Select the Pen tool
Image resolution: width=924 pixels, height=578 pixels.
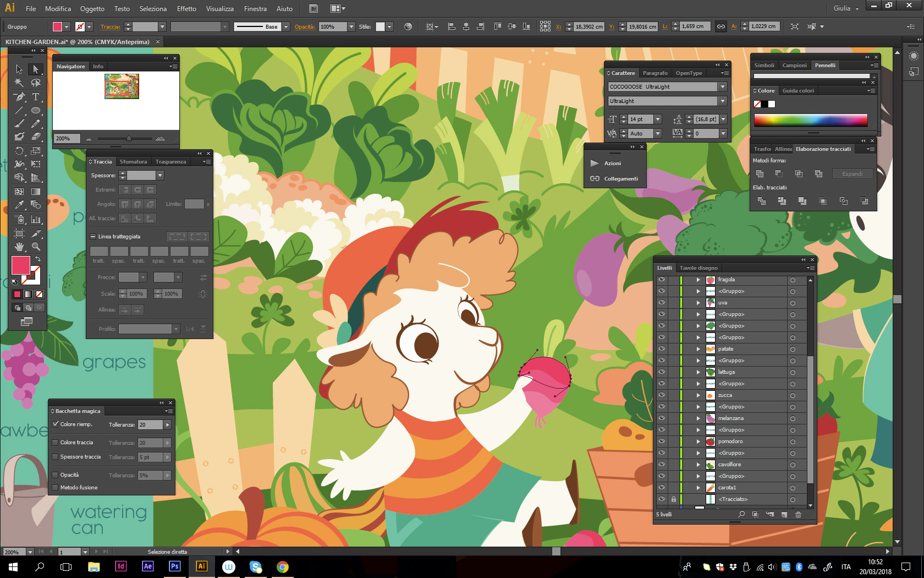point(19,96)
